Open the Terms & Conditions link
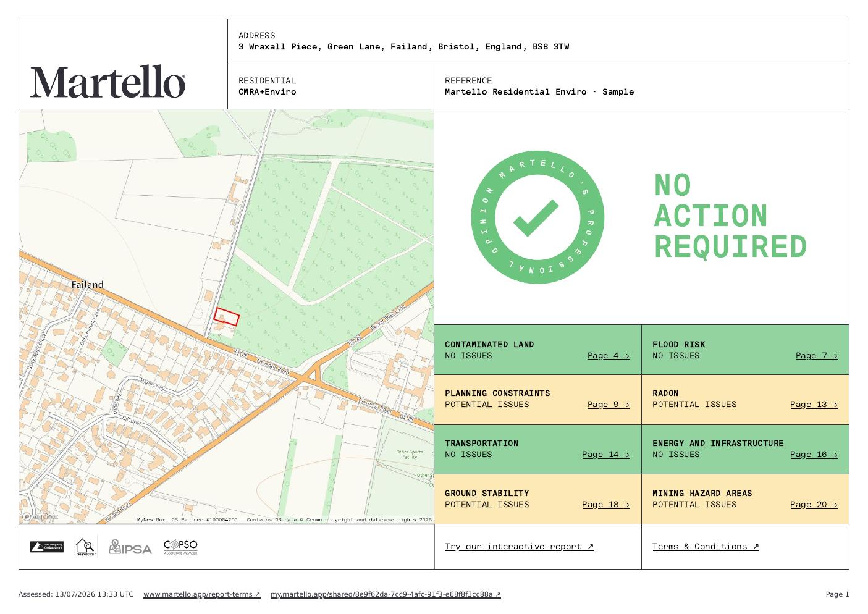Screen dimensions: 868x614 point(706,547)
